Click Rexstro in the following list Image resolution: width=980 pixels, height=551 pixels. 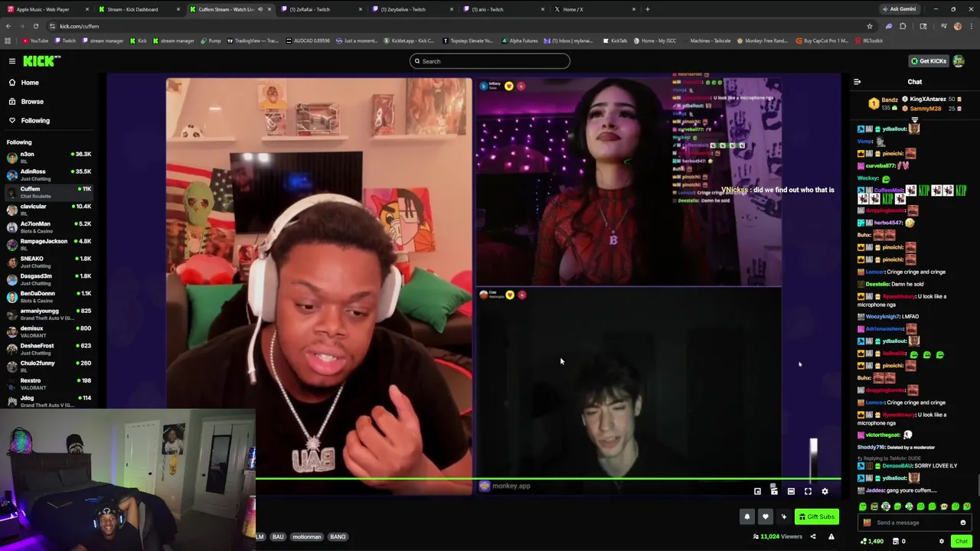(x=49, y=383)
